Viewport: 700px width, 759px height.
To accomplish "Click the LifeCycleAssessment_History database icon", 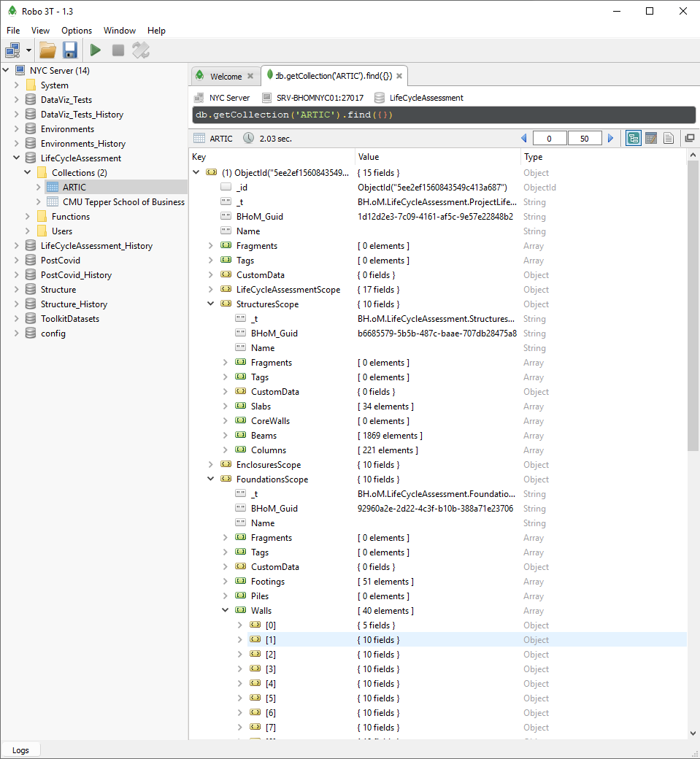I will pyautogui.click(x=31, y=245).
